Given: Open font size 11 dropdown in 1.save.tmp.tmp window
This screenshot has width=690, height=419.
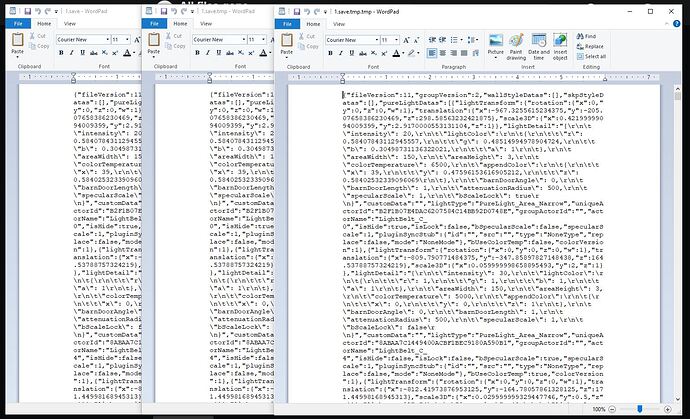Looking at the screenshot, I should click(x=396, y=40).
